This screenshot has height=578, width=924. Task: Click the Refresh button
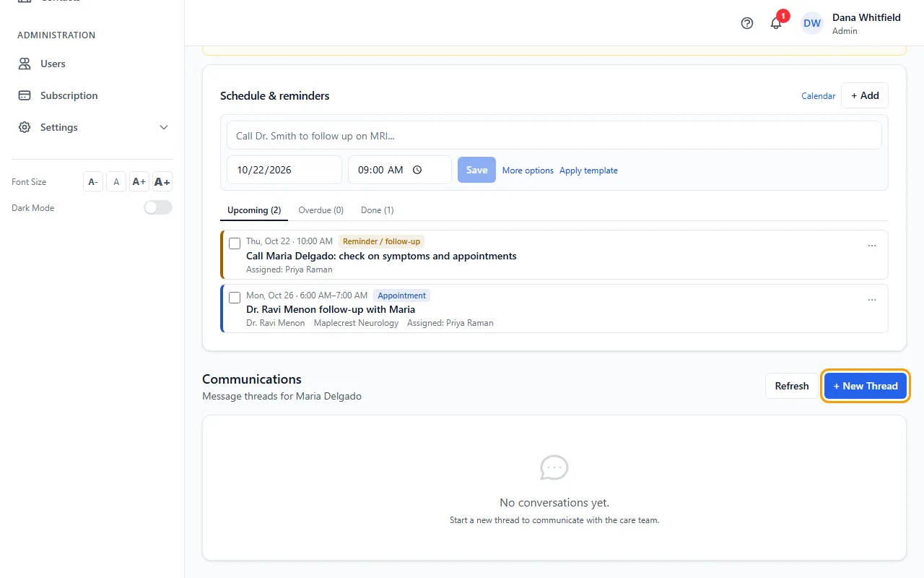[x=792, y=386]
